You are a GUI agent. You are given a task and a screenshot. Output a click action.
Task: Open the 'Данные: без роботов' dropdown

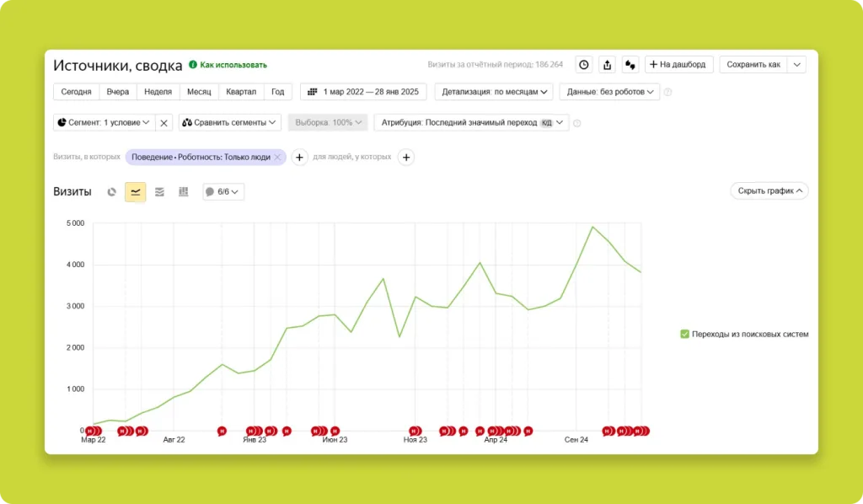(x=610, y=92)
